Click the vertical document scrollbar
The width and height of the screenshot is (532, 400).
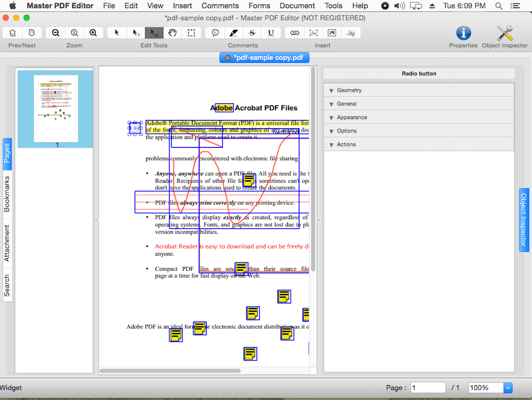[x=313, y=169]
